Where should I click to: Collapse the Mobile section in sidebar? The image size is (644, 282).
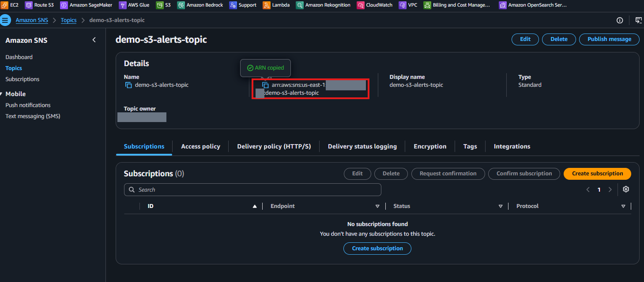(2, 94)
